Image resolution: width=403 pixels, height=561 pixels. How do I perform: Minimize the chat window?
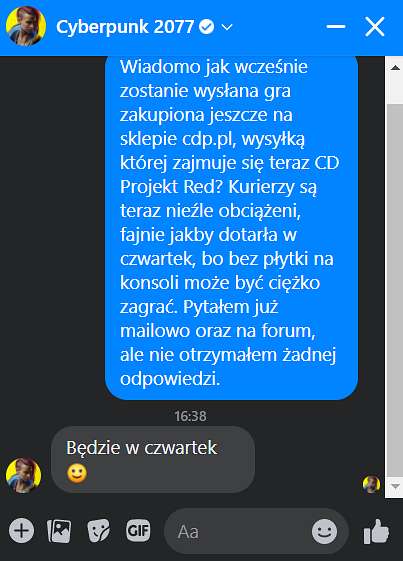[336, 26]
